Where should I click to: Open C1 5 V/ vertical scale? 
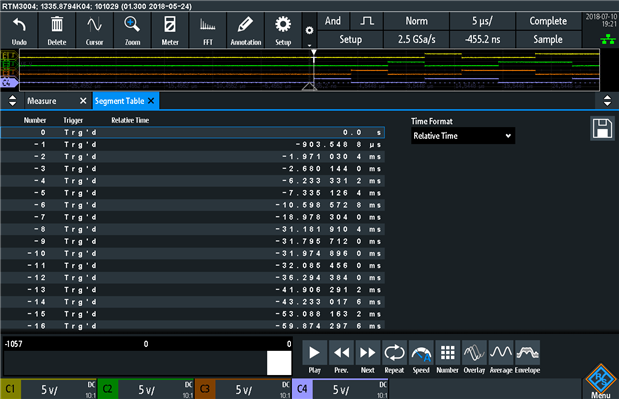coord(49,390)
